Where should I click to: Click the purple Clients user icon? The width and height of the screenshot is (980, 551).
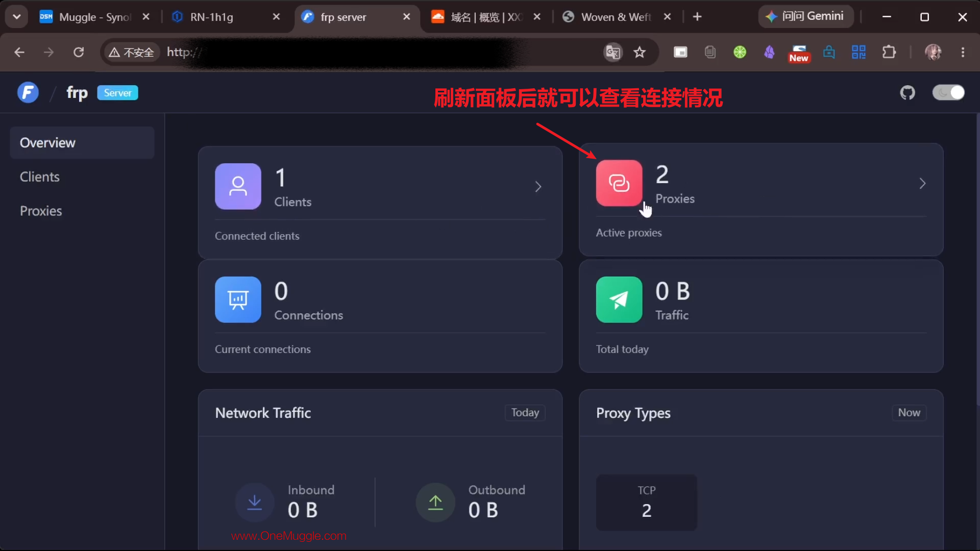[238, 186]
